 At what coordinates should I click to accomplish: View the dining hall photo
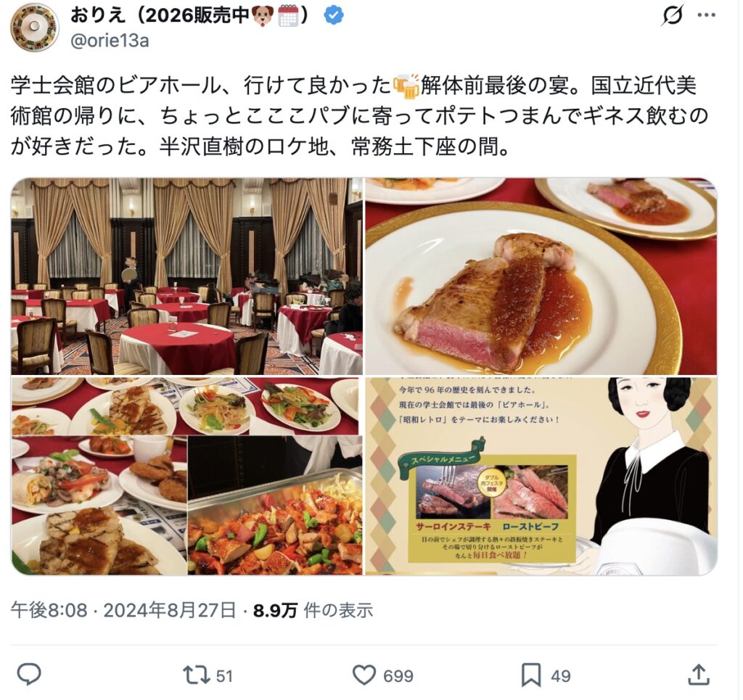(186, 276)
